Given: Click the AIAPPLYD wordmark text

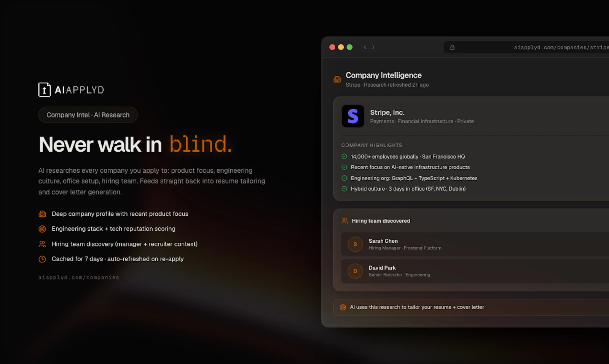Looking at the screenshot, I should [80, 90].
